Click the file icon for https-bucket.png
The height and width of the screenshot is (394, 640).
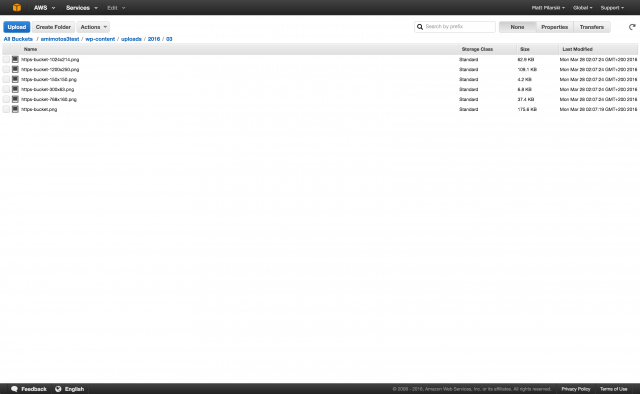15,109
